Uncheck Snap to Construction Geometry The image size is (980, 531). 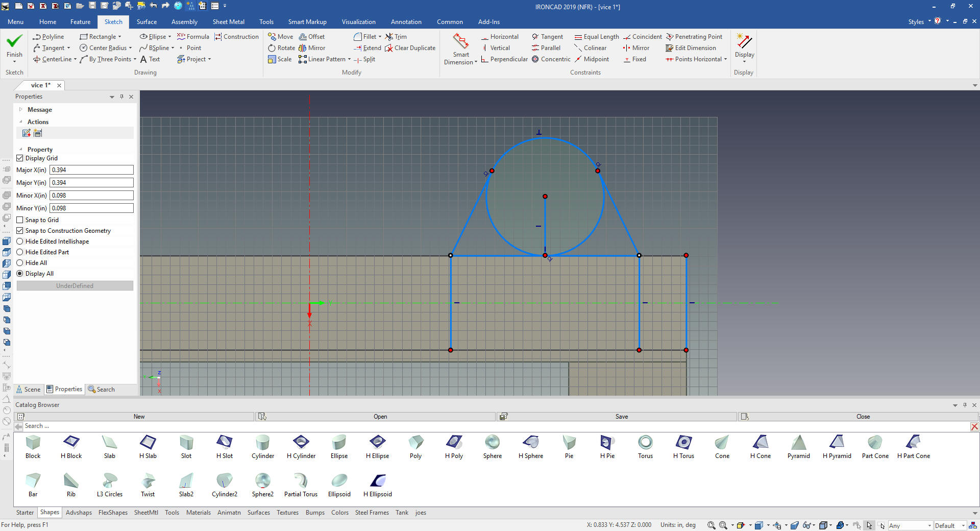(x=20, y=231)
